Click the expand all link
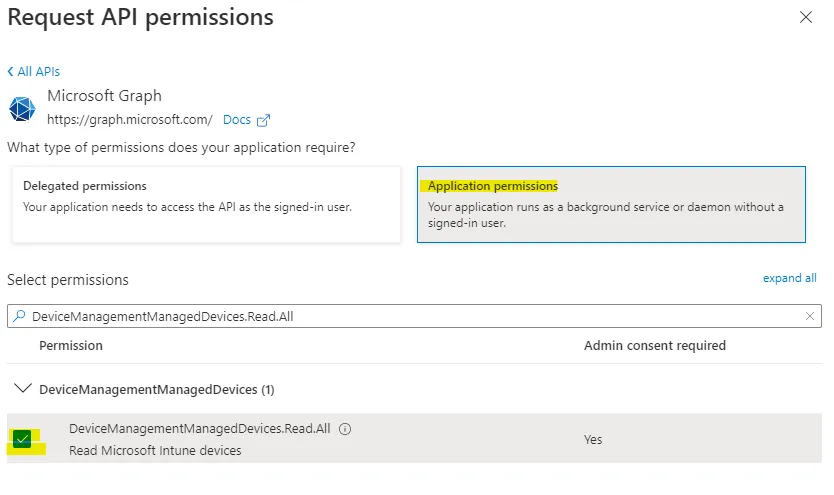Screen dimensions: 834x495 789,278
